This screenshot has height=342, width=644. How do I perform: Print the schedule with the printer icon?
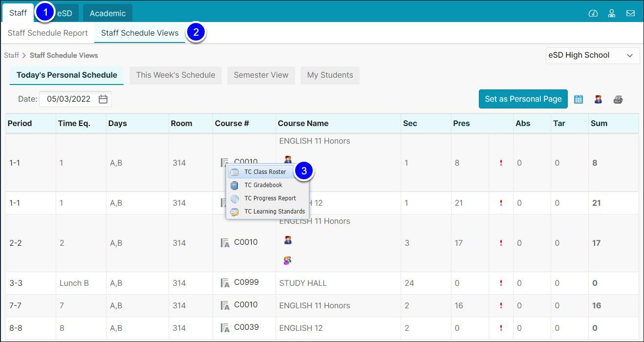(618, 99)
